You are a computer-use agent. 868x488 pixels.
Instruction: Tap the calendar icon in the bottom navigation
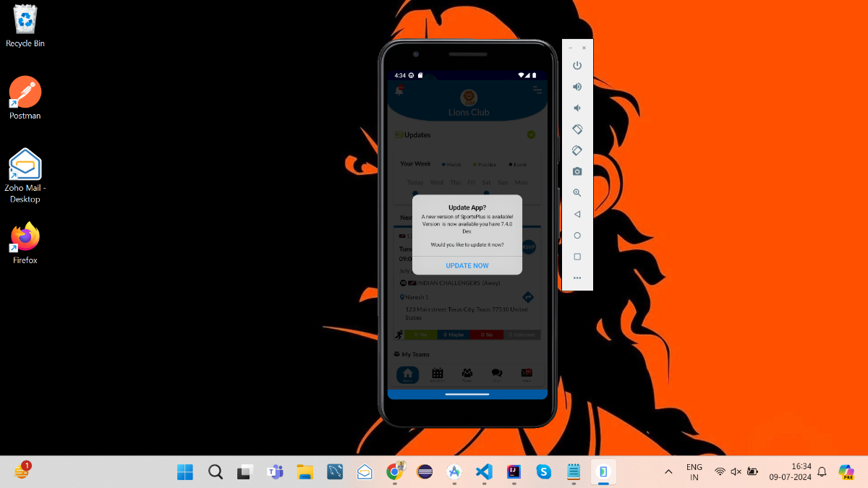point(438,374)
